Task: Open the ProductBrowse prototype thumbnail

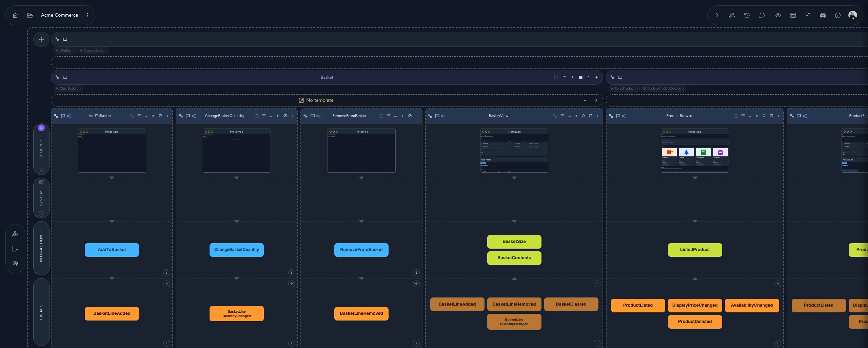Action: [695, 151]
